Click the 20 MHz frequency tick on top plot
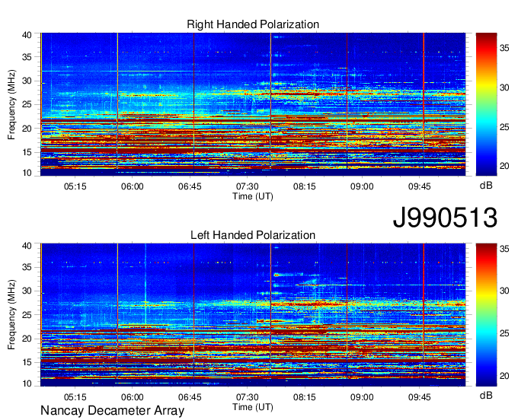Image resolution: width=518 pixels, height=420 pixels. click(x=27, y=129)
